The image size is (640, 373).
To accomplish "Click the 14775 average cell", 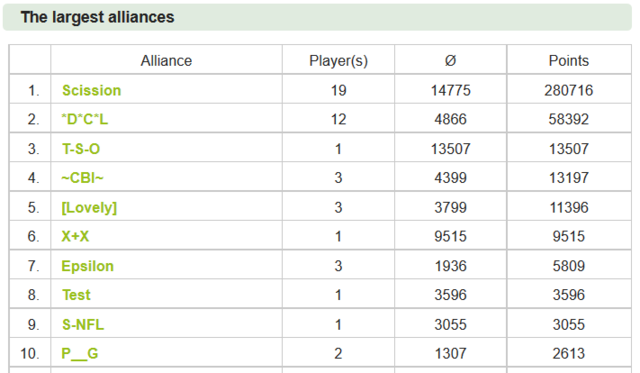I will pyautogui.click(x=451, y=90).
